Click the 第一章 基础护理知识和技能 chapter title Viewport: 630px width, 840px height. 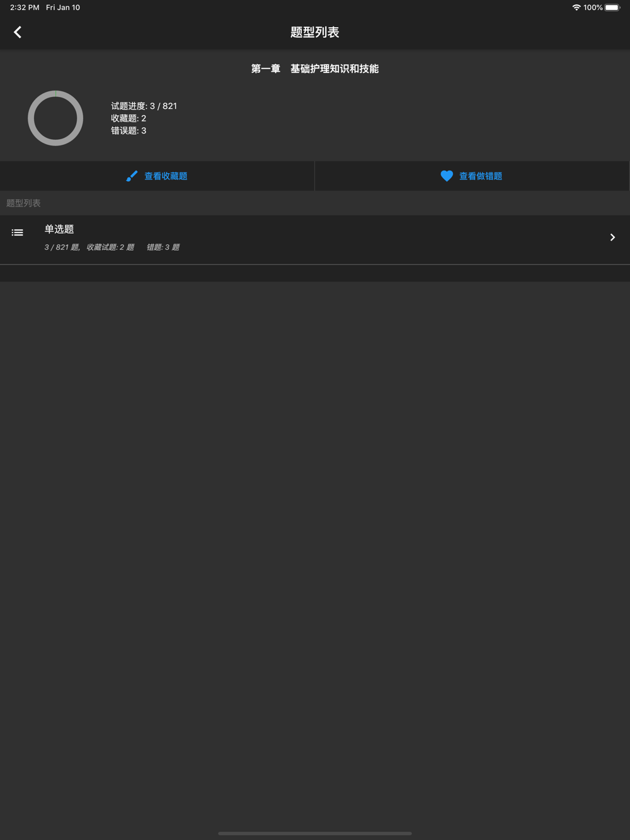315,69
